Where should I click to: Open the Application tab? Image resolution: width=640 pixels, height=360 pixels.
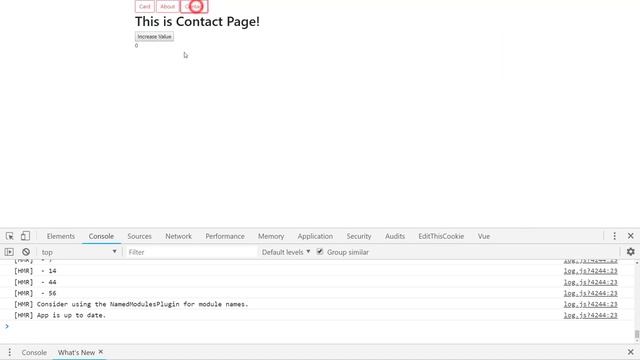click(x=315, y=236)
